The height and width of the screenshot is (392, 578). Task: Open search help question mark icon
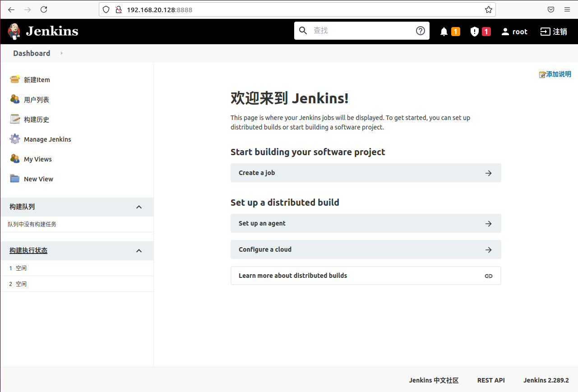[421, 31]
